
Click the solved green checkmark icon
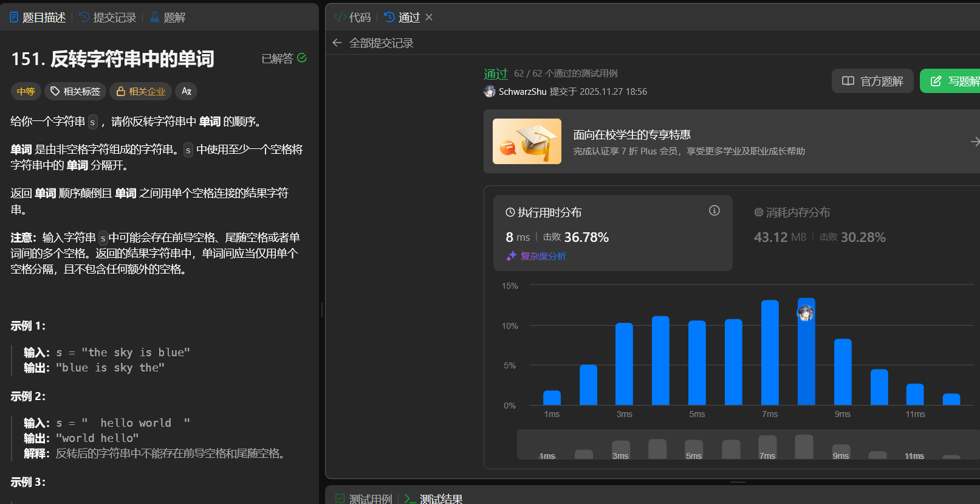pyautogui.click(x=302, y=58)
